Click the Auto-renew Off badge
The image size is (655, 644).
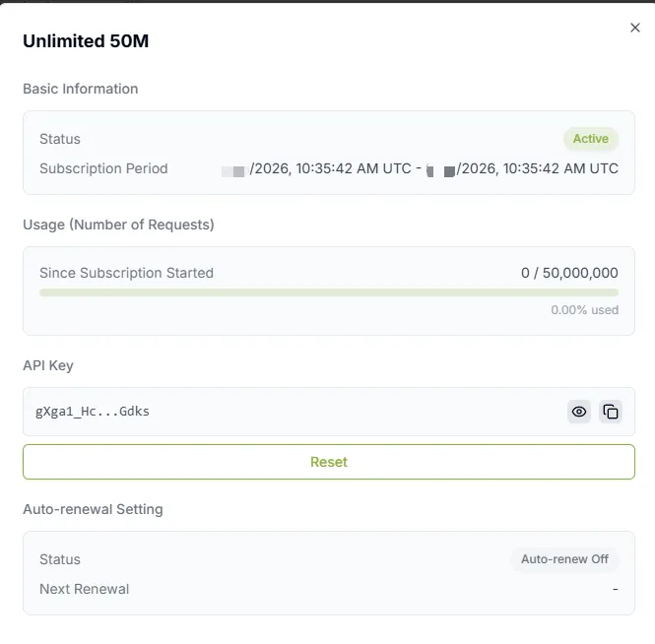pyautogui.click(x=564, y=558)
